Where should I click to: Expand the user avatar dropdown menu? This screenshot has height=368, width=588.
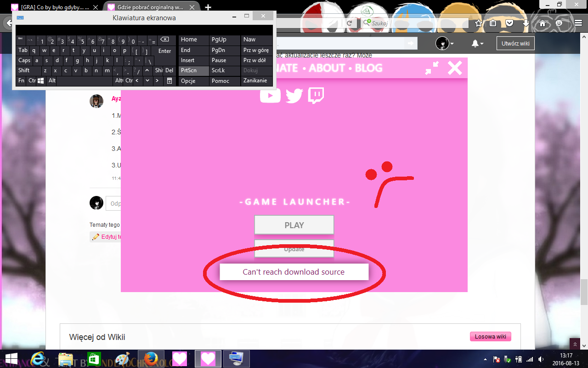tap(445, 44)
